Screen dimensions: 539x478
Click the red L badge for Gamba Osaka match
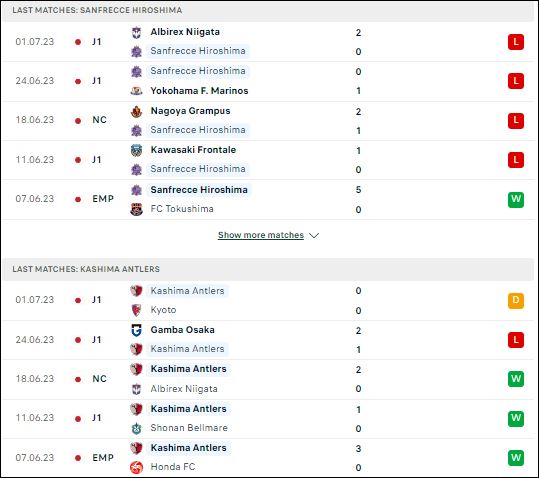click(x=516, y=340)
